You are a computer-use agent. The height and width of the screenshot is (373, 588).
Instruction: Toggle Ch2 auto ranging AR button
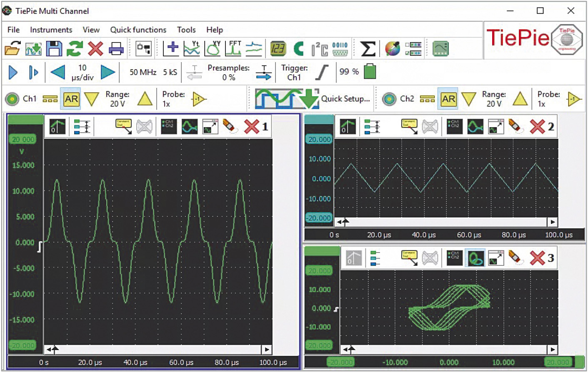point(448,99)
